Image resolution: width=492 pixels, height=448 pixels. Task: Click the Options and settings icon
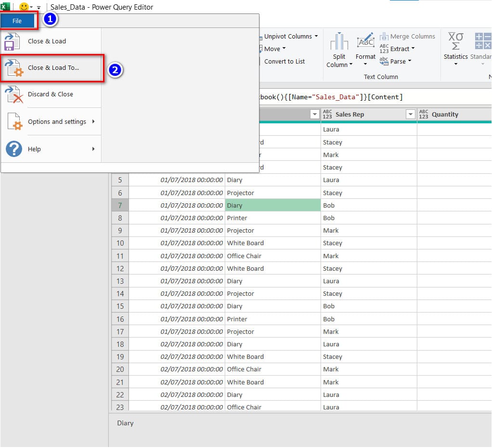[12, 122]
